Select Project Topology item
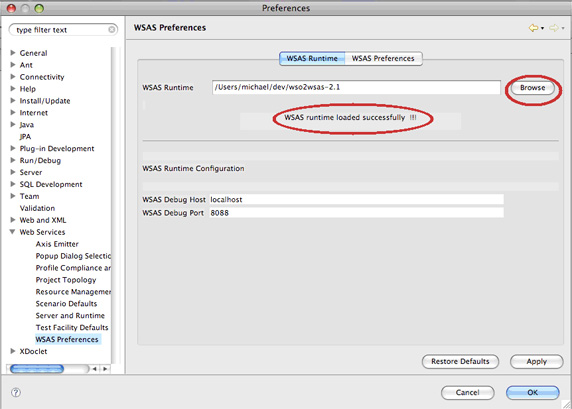572x409 pixels. pos(66,280)
